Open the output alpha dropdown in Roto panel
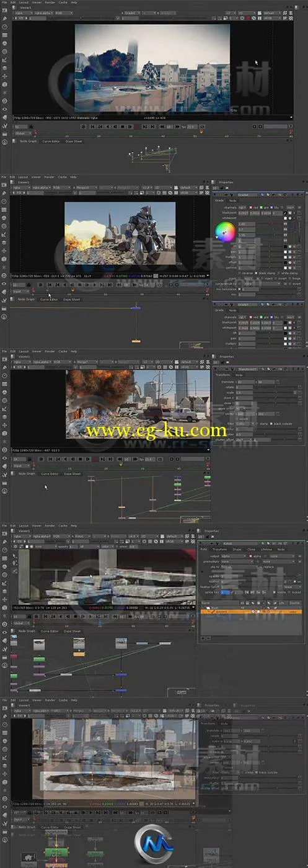Screen dimensions: 308x868 tap(234, 556)
